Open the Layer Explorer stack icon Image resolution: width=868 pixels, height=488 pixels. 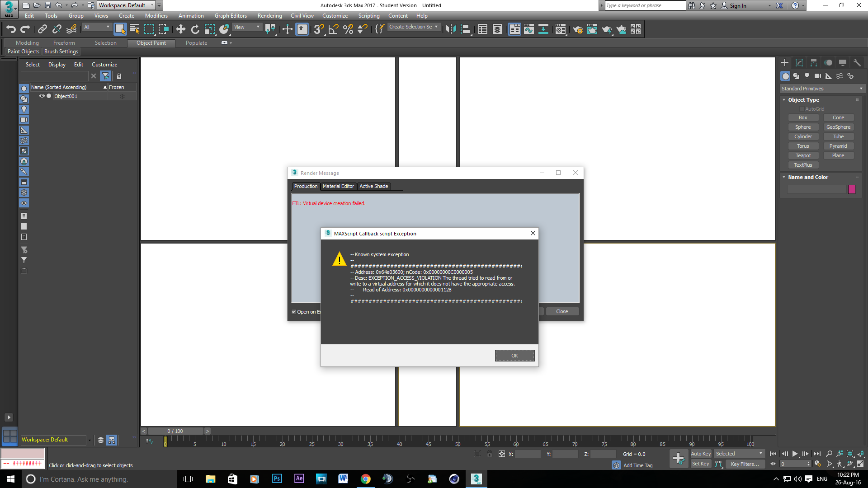[x=497, y=29]
